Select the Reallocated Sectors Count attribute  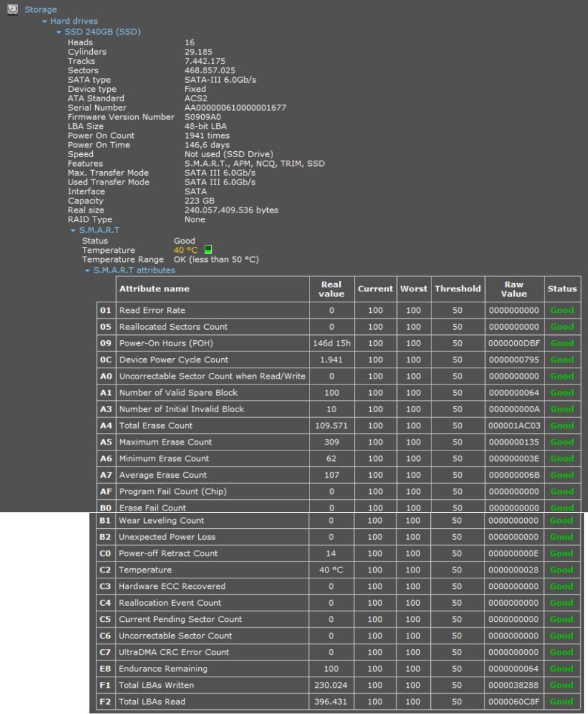173,327
